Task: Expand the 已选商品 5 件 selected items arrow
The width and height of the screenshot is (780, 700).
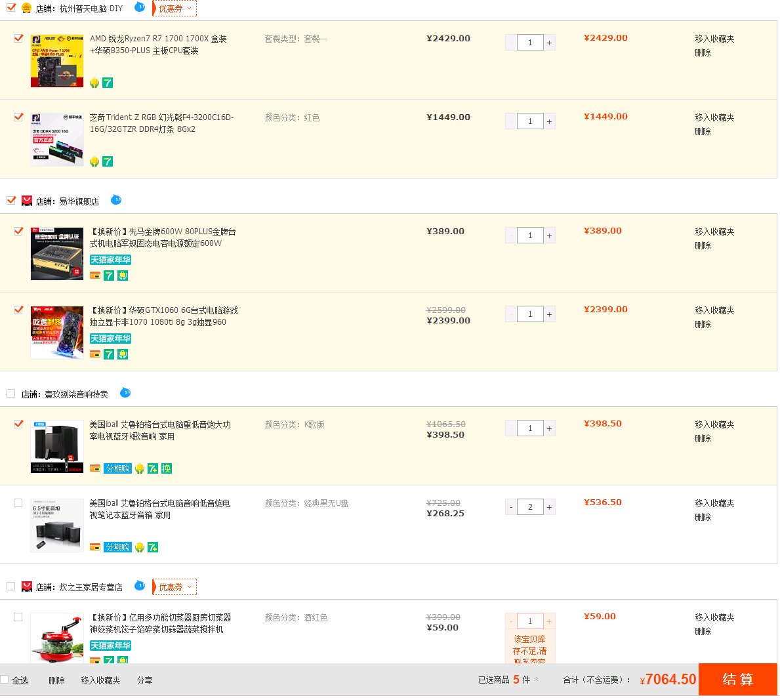Action: coord(536,679)
